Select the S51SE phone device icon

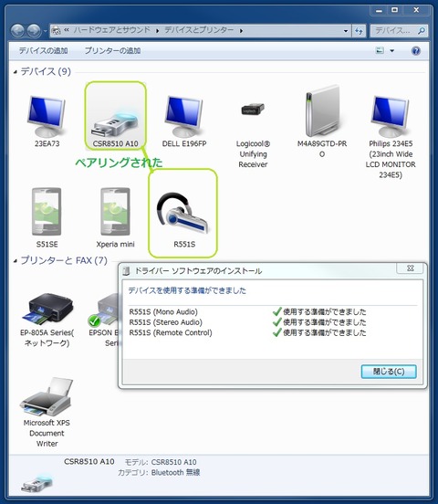[x=47, y=212]
